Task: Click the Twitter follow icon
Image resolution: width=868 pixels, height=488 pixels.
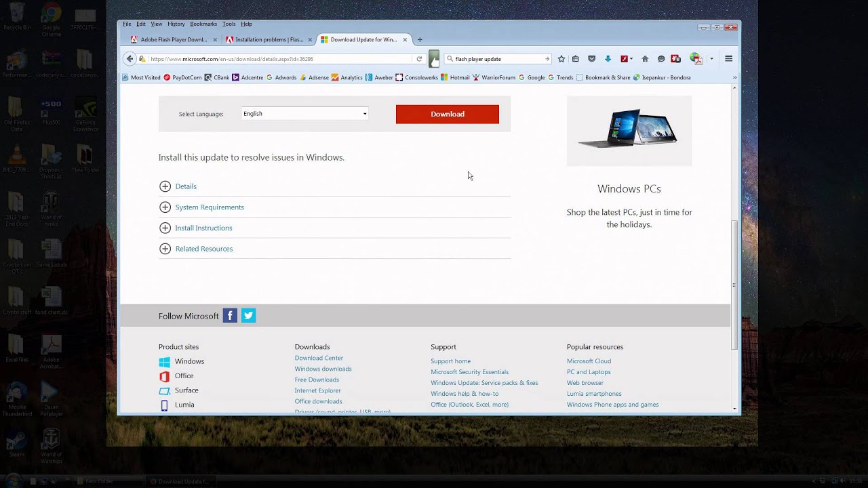Action: point(249,315)
